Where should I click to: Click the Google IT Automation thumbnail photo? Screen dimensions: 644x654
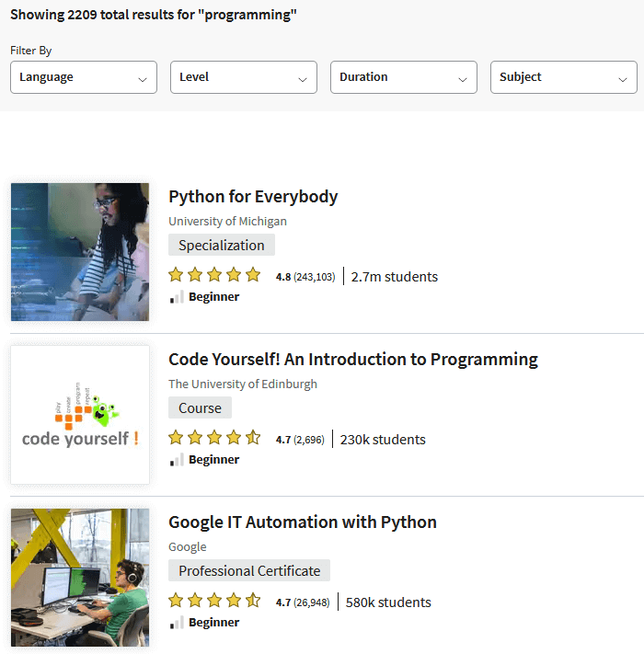[80, 578]
